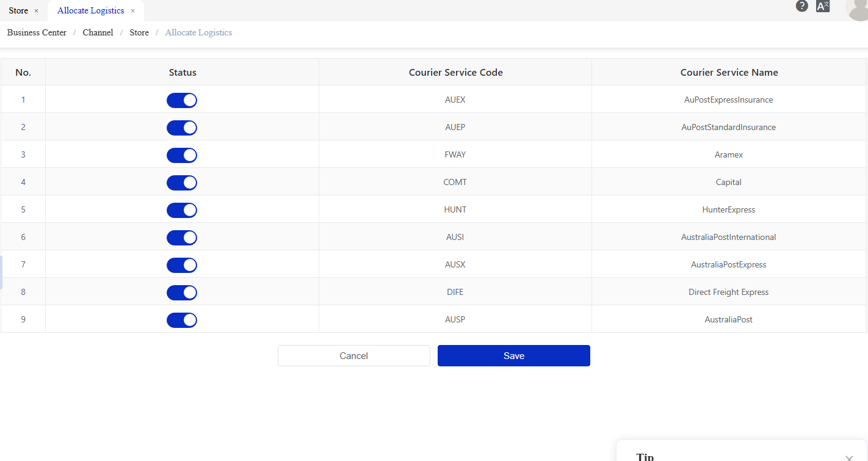Dismiss the Tip popup
Viewport: 868px width, 461px height.
849,458
